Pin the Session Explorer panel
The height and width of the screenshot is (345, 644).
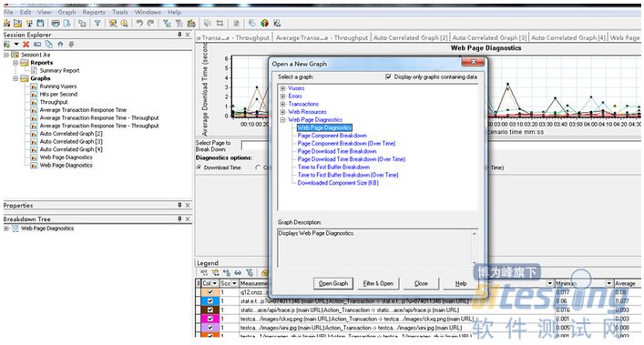click(x=179, y=35)
